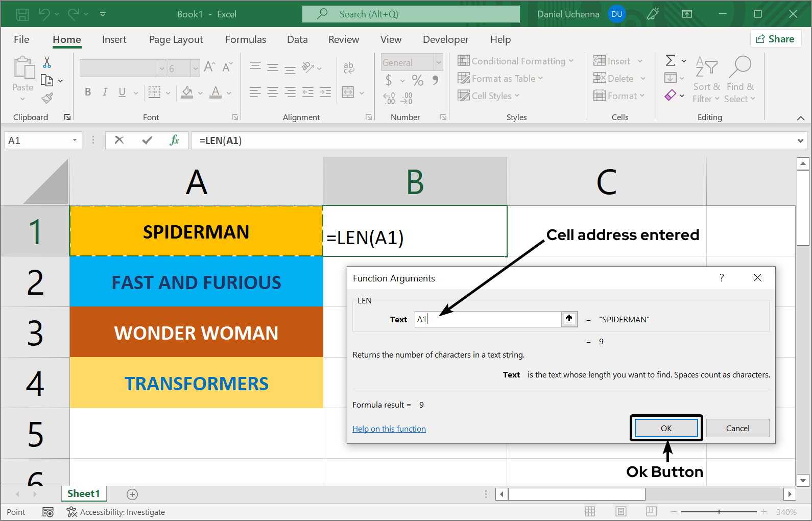Open the Formulas ribbon tab
812x521 pixels.
(245, 39)
